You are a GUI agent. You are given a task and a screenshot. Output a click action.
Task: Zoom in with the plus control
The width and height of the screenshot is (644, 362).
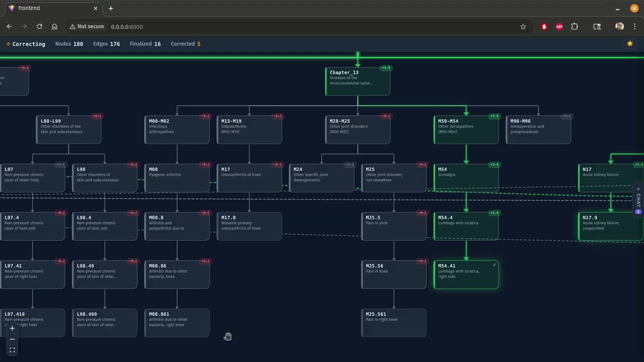[12, 328]
